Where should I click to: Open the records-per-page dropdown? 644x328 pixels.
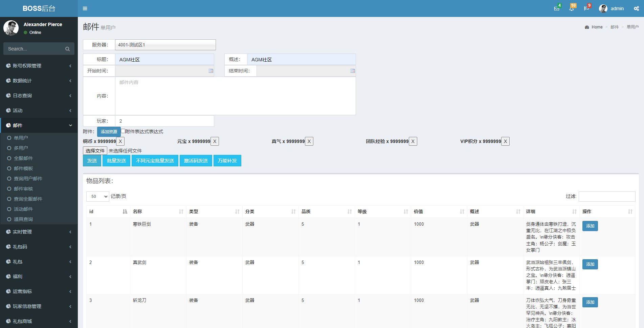[x=97, y=197]
